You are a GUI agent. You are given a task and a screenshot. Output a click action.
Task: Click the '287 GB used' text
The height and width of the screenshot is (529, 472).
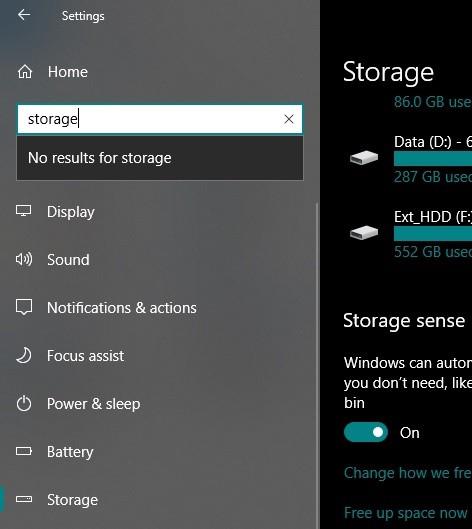pyautogui.click(x=433, y=177)
